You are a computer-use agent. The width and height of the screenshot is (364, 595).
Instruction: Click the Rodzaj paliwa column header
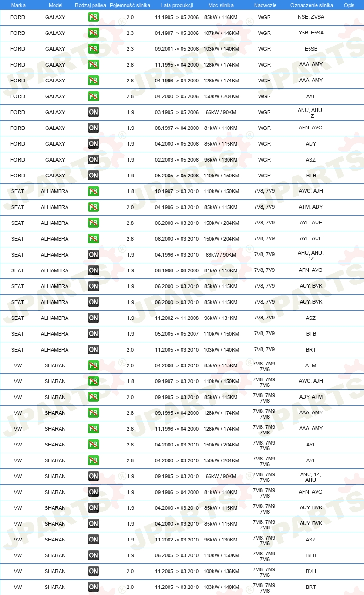91,5
